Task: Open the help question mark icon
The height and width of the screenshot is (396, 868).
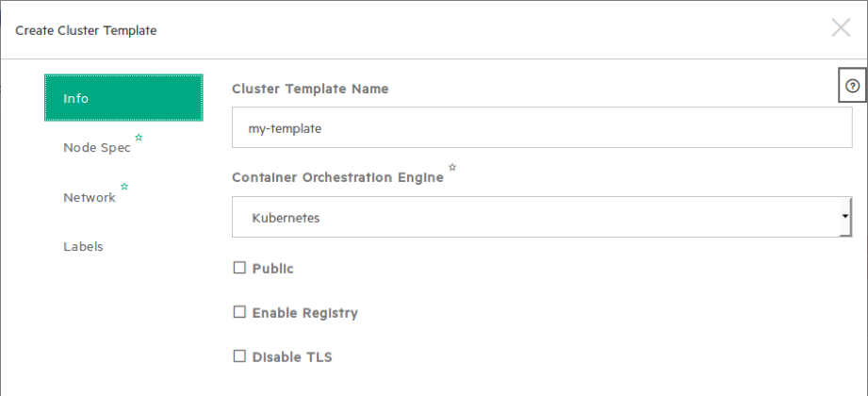Action: [853, 86]
